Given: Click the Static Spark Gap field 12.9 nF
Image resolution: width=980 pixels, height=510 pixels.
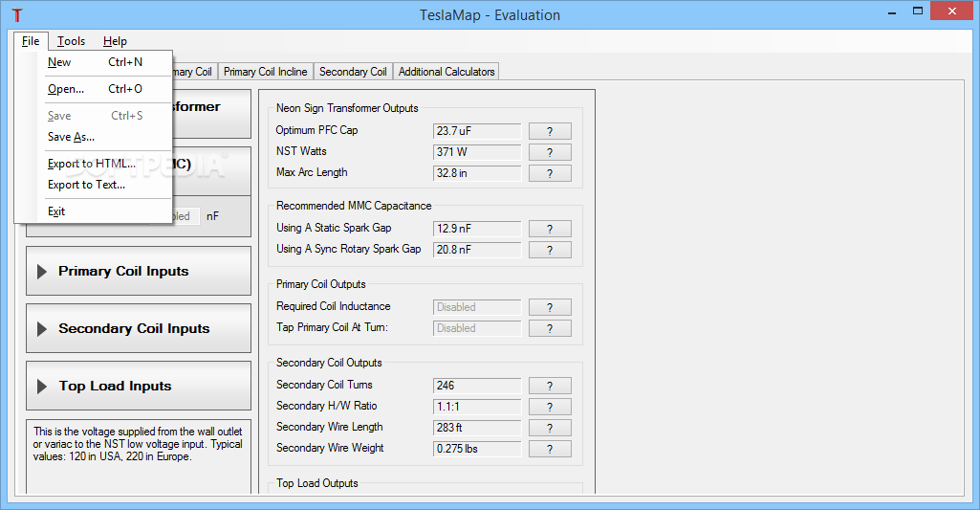Looking at the screenshot, I should (477, 229).
